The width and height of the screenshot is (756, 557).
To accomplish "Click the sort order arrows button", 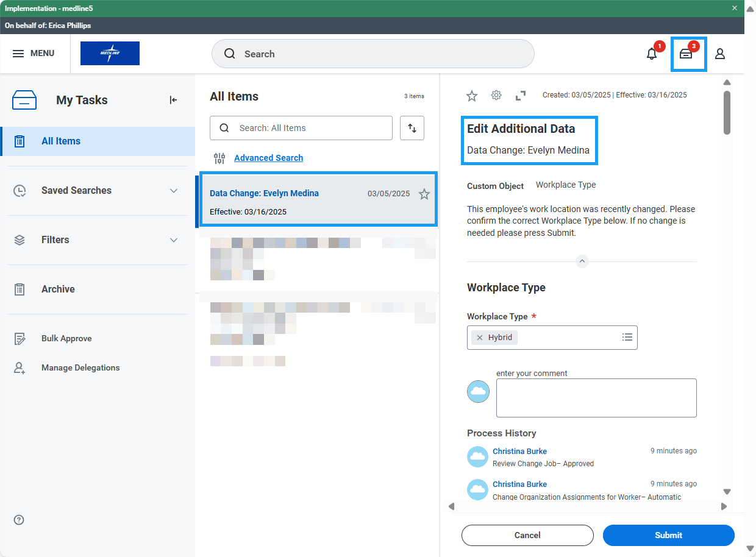I will point(412,128).
